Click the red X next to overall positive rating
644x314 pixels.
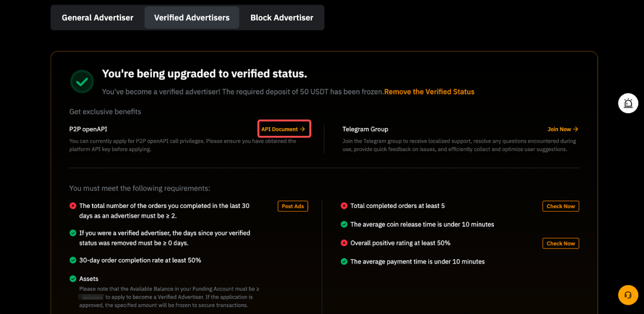(x=344, y=243)
